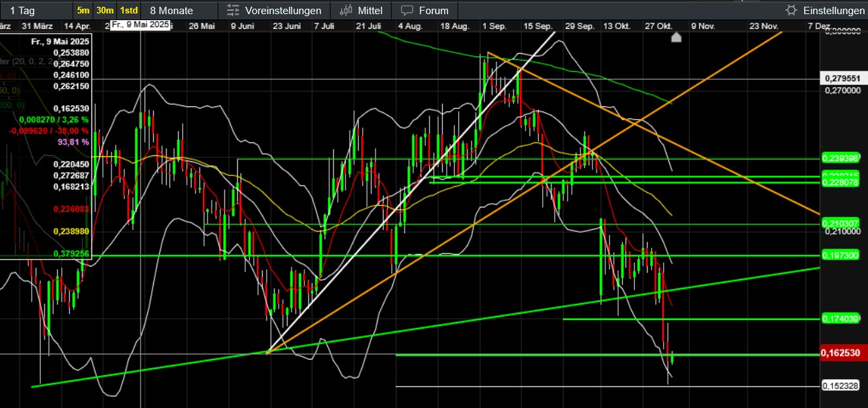Click the 0,174039 green level label
This screenshot has height=408, width=868.
[x=841, y=319]
